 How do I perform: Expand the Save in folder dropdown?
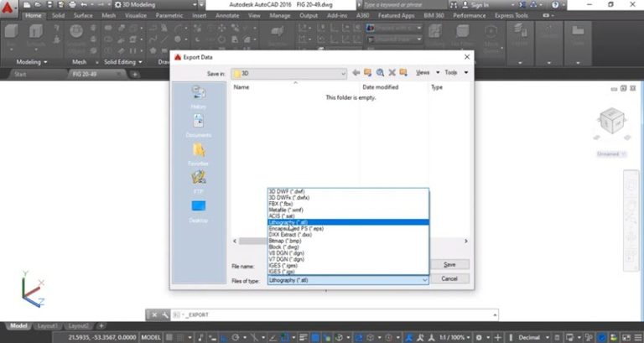click(344, 74)
